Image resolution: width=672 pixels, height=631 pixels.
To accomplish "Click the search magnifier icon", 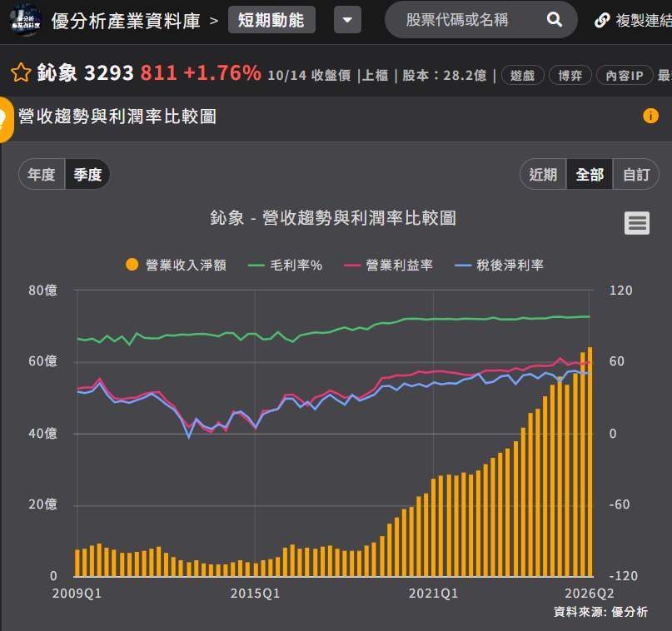I will [554, 19].
